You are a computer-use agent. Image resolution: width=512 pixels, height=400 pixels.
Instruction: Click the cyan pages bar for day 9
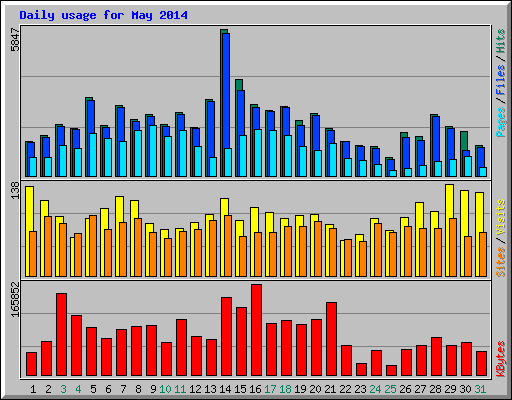click(x=153, y=151)
